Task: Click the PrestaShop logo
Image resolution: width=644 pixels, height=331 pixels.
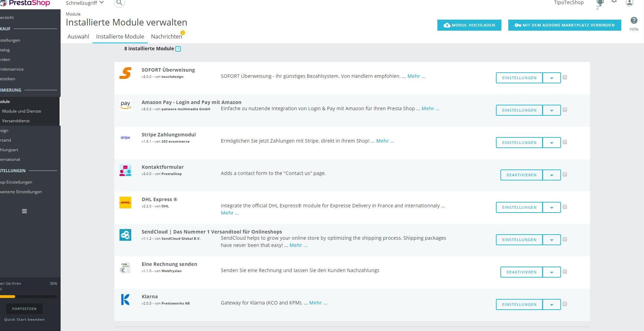Action: 25,3
